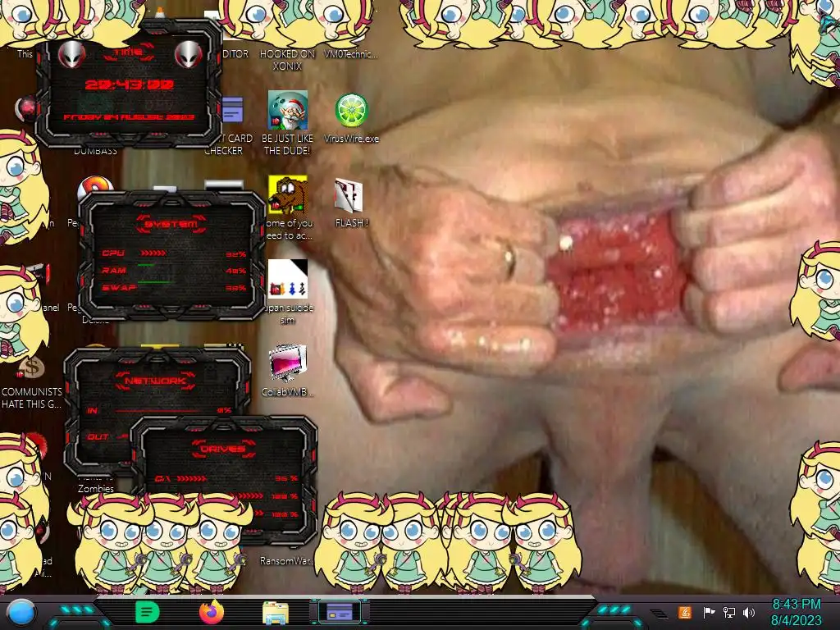The height and width of the screenshot is (630, 840).
Task: Click the SWAP usage row in System widget
Action: [174, 288]
